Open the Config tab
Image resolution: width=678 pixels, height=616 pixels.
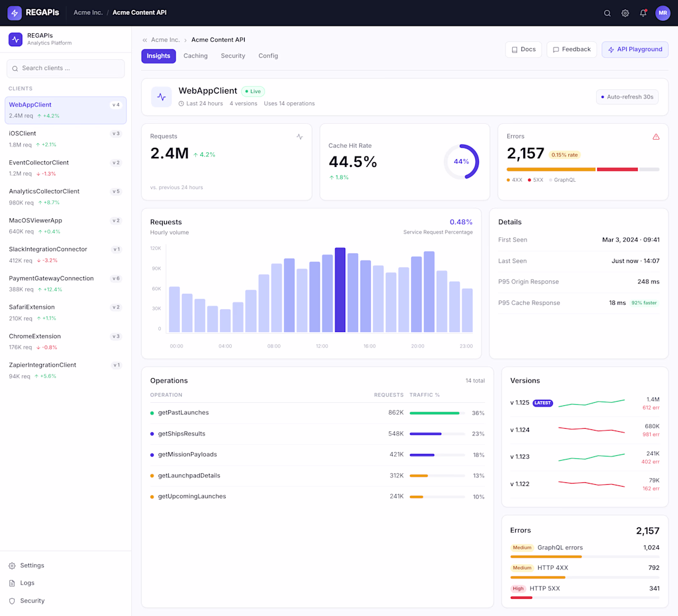pos(268,56)
